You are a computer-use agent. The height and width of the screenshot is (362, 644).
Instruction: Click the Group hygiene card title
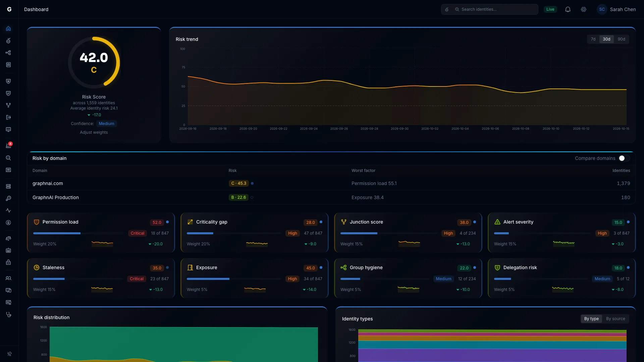point(366,267)
